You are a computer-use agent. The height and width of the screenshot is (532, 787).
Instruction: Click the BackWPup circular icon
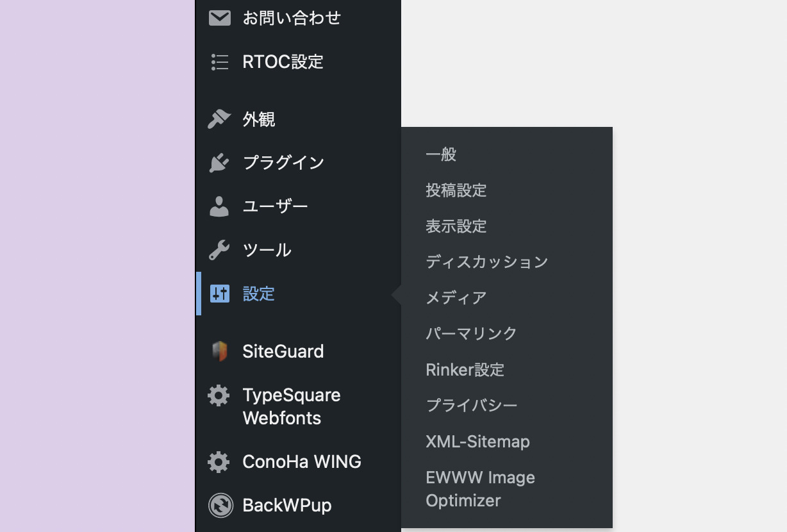tap(220, 505)
